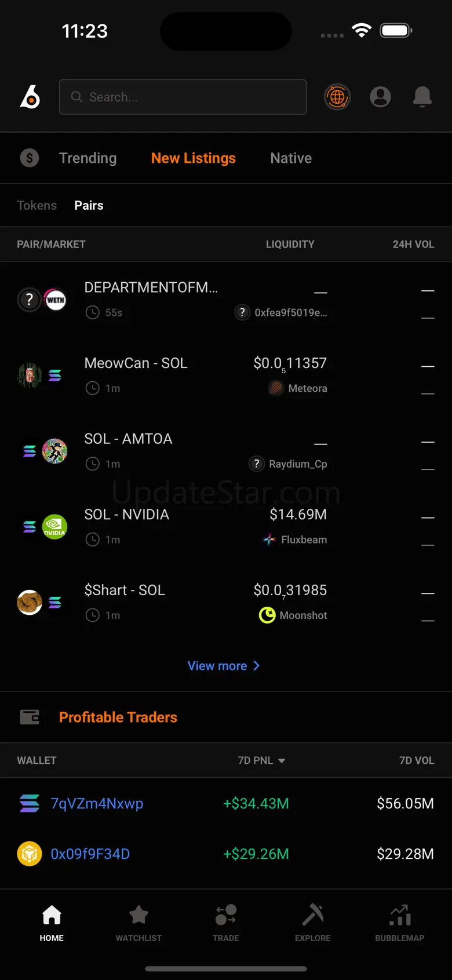This screenshot has width=452, height=980.
Task: Go to Home in bottom navigation
Action: 52,922
